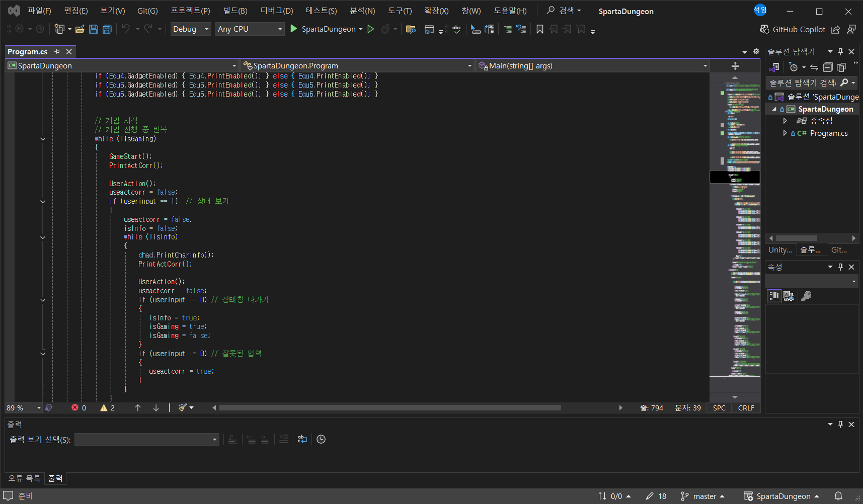Toggle auto-hide pin on the Properties panel
The height and width of the screenshot is (504, 863).
point(840,267)
